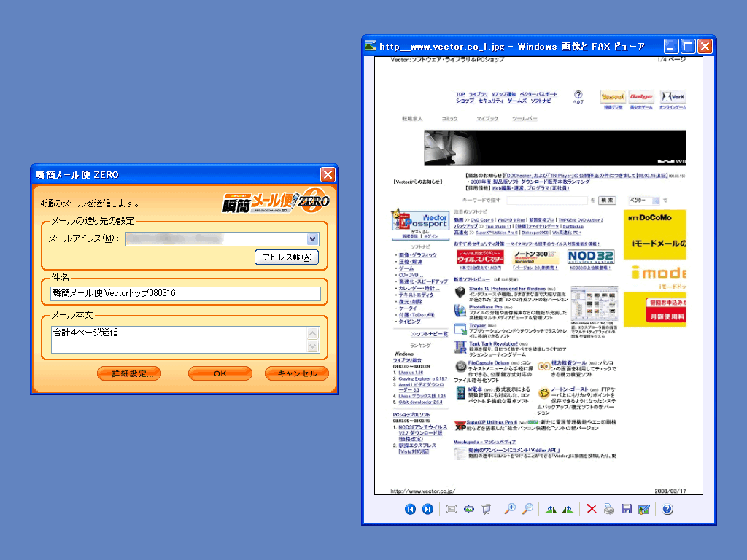Expand the mail address dropdown
Viewport: 747px width, 560px height.
click(x=312, y=239)
